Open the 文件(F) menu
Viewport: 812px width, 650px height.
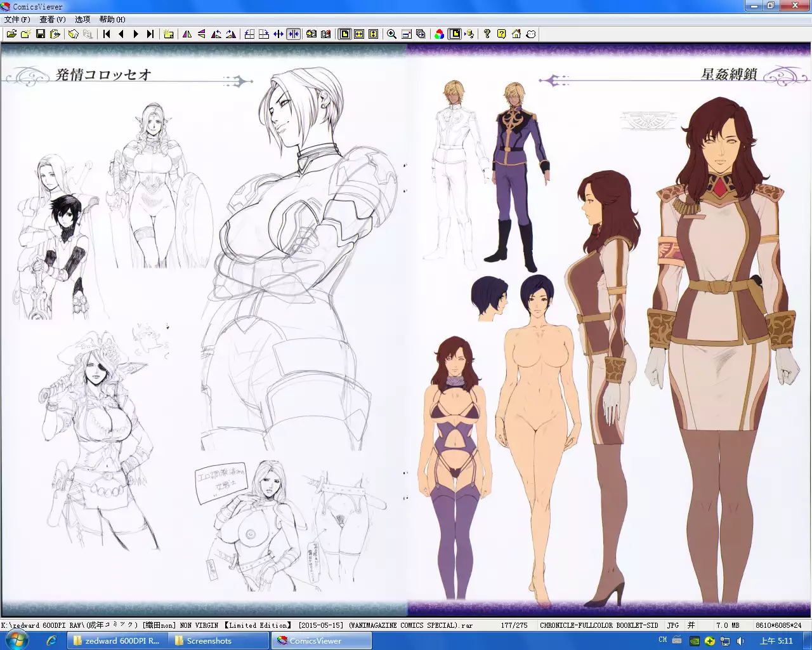17,20
